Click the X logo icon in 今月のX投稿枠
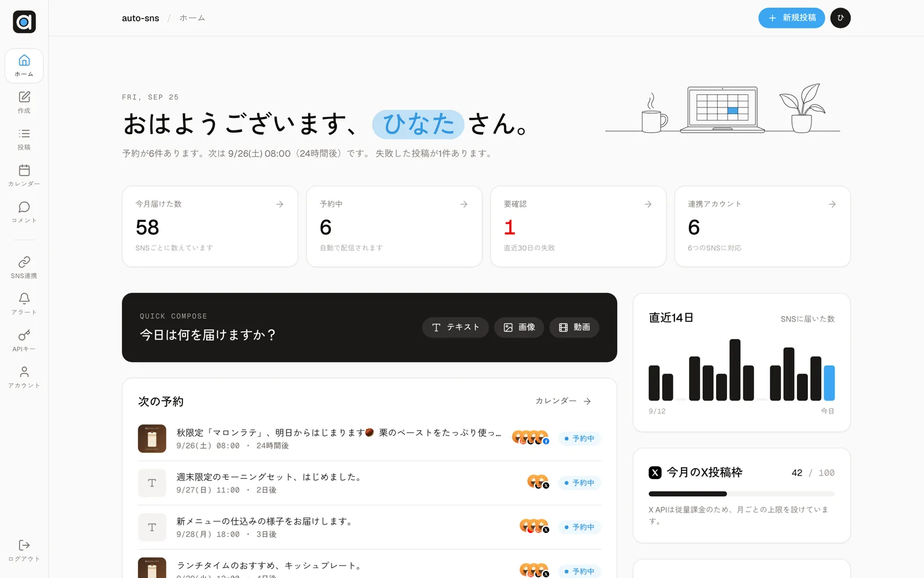 (x=655, y=473)
